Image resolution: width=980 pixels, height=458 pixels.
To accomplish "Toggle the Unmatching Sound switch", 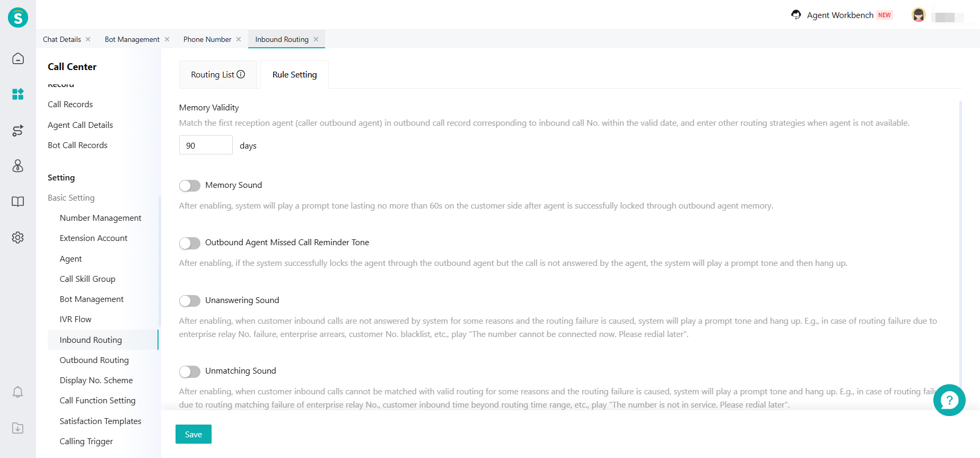I will click(x=190, y=371).
